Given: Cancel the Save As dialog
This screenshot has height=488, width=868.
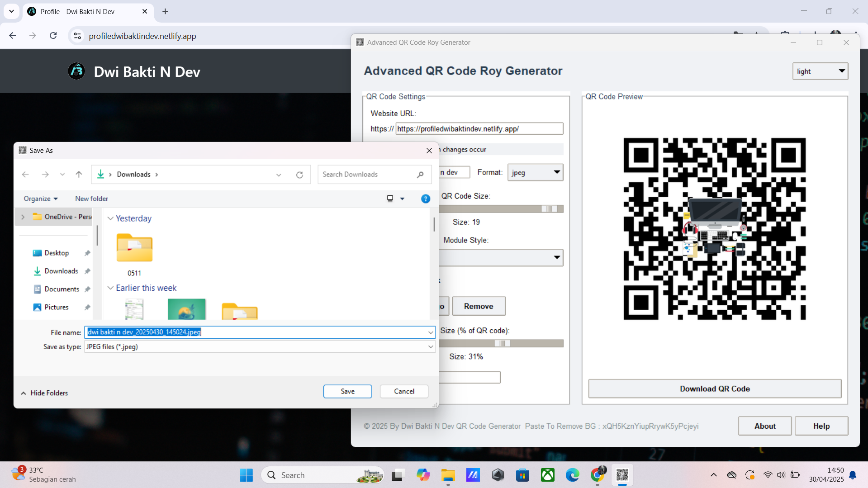Looking at the screenshot, I should (404, 392).
